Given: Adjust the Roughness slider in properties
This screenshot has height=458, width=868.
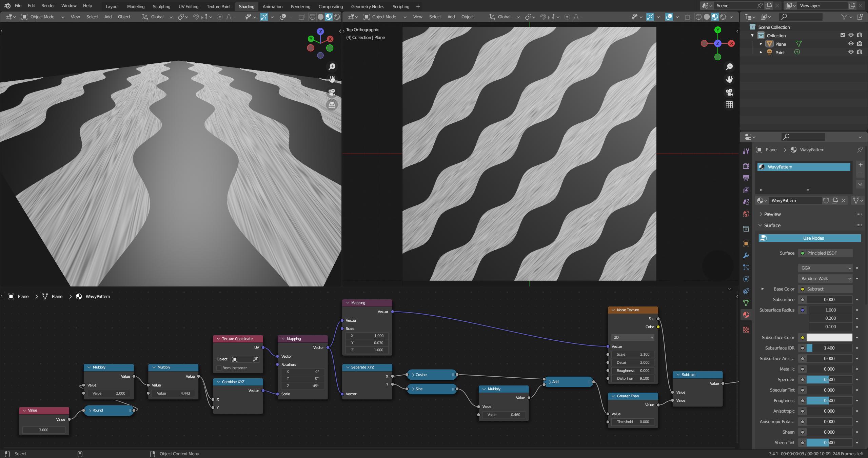Looking at the screenshot, I should (829, 400).
